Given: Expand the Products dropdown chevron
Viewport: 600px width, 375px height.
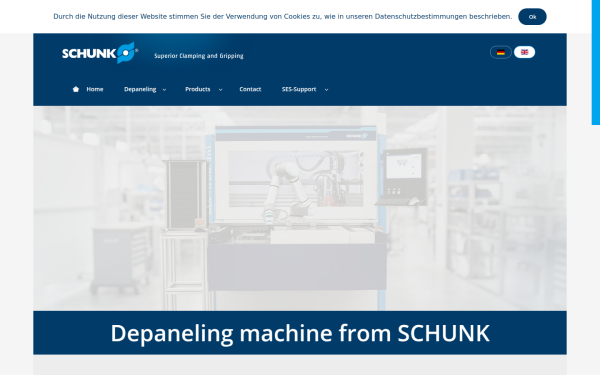Looking at the screenshot, I should pyautogui.click(x=220, y=90).
